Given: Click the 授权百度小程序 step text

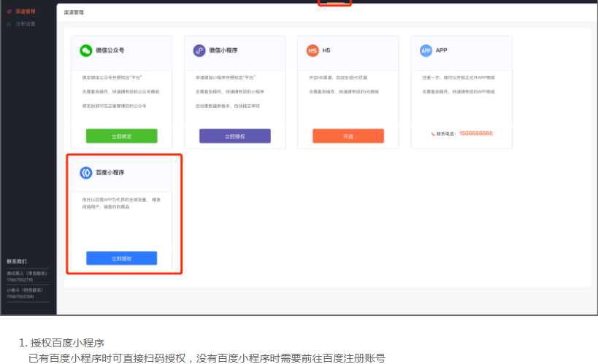Looking at the screenshot, I should pos(67,343).
